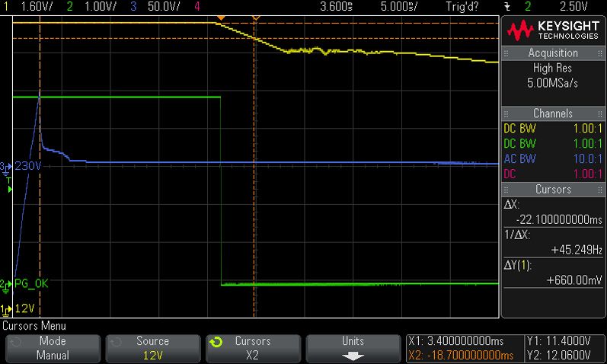
Task: Click the solid orange trigger point marker at top
Action: pos(221,18)
